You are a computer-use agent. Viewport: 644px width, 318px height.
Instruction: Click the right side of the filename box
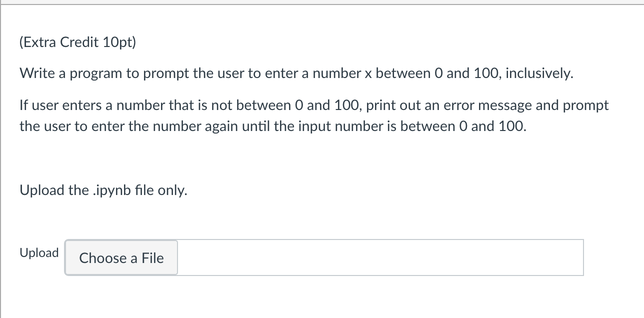click(550, 257)
